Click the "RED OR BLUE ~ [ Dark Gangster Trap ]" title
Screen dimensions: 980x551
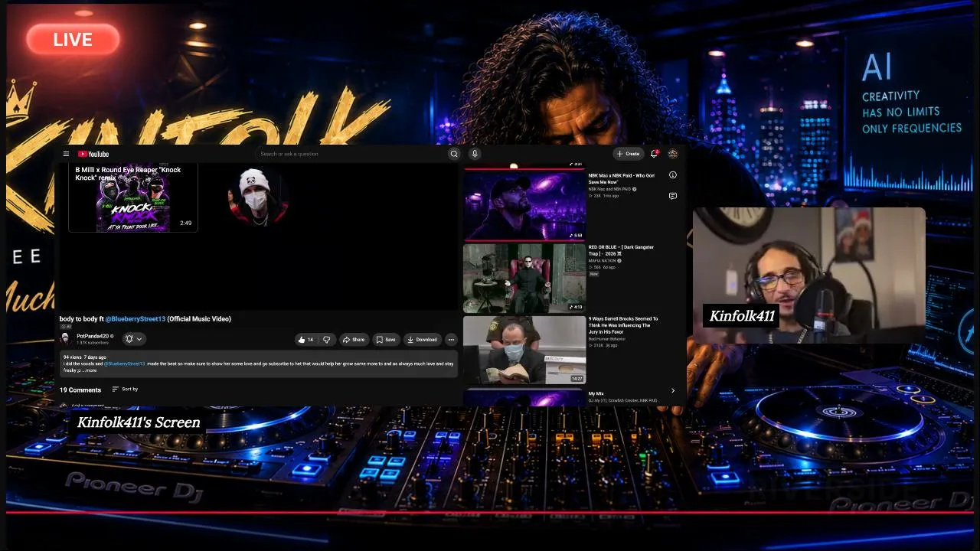pyautogui.click(x=621, y=250)
